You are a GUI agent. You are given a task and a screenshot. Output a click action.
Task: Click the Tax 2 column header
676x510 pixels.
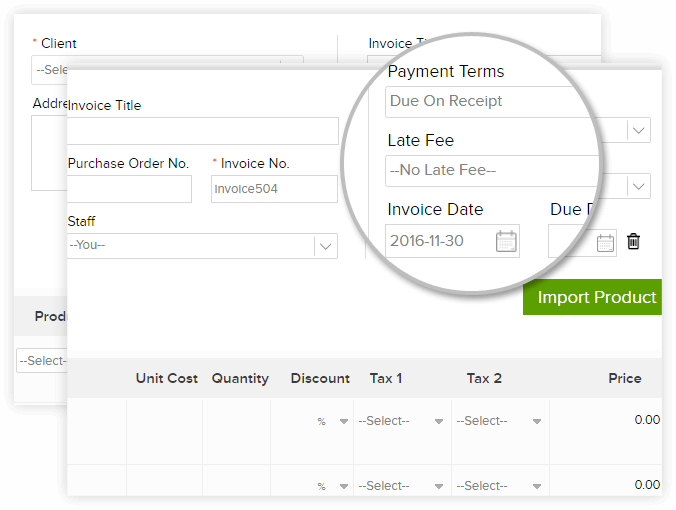[484, 378]
